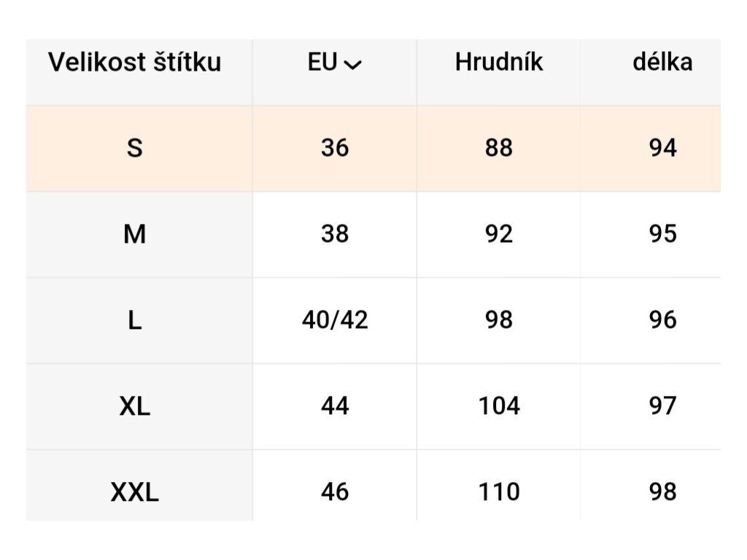
Task: Click the délka column header
Action: click(x=662, y=63)
